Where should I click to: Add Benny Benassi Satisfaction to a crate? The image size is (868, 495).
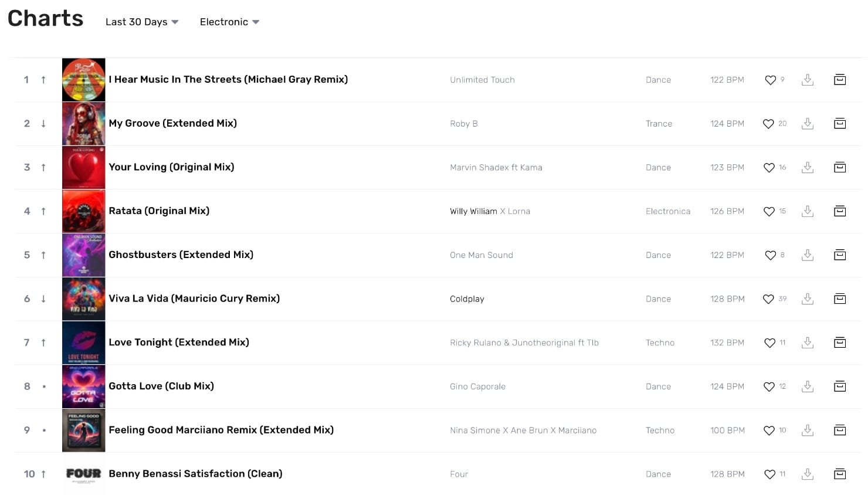[839, 474]
